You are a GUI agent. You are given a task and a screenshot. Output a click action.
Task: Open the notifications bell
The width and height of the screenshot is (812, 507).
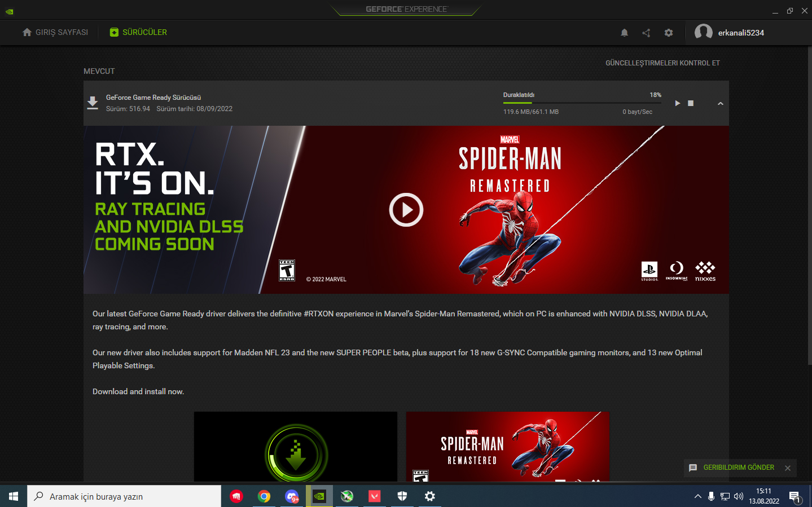[x=624, y=33]
